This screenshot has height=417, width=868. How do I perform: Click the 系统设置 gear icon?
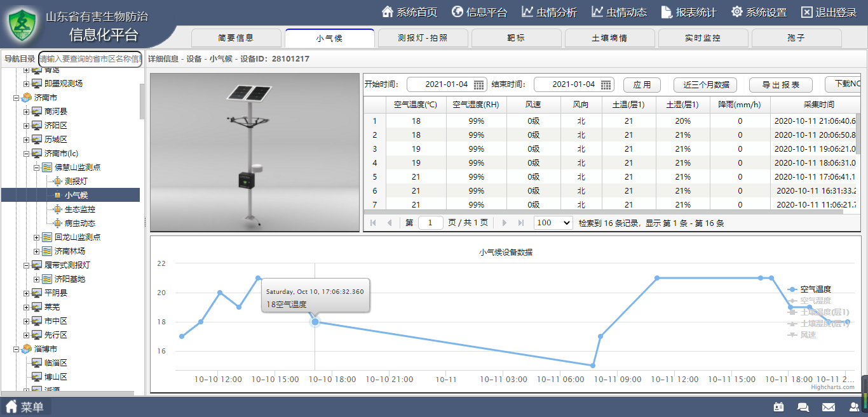pyautogui.click(x=737, y=12)
